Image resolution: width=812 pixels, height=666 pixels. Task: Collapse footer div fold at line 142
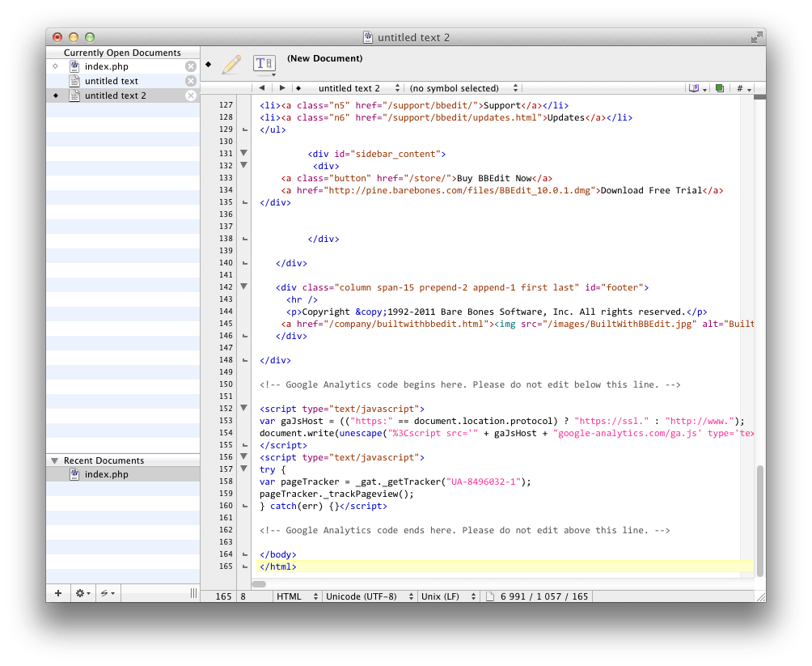pos(244,286)
